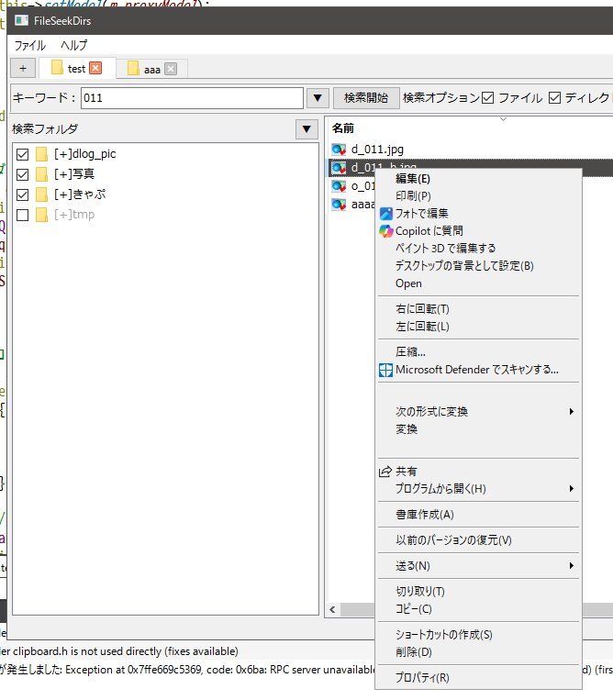Screen dimensions: 613x700
Task: Click the Photos app icon for フォトで編集
Action: point(386,213)
